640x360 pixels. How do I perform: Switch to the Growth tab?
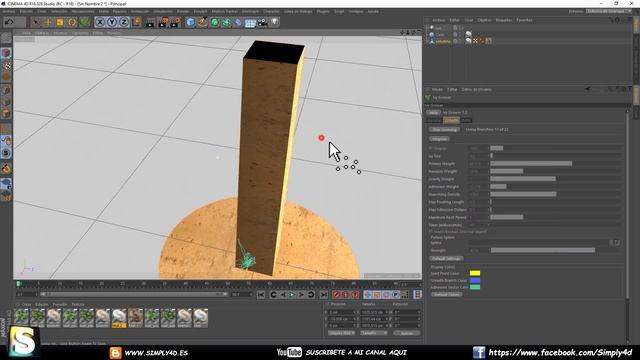[x=451, y=120]
